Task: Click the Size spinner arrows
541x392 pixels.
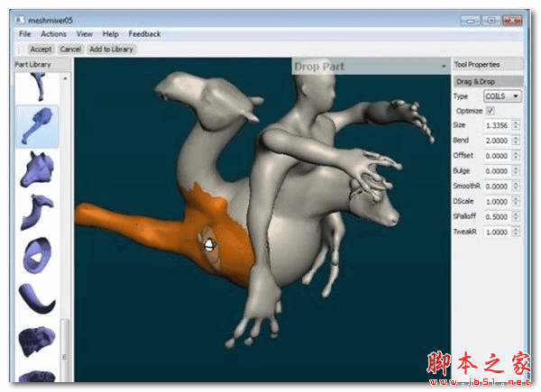Action: [516, 125]
